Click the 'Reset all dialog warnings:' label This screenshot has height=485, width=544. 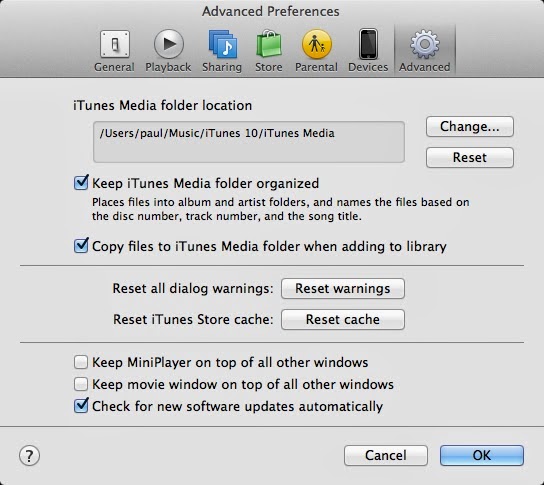[x=193, y=289]
